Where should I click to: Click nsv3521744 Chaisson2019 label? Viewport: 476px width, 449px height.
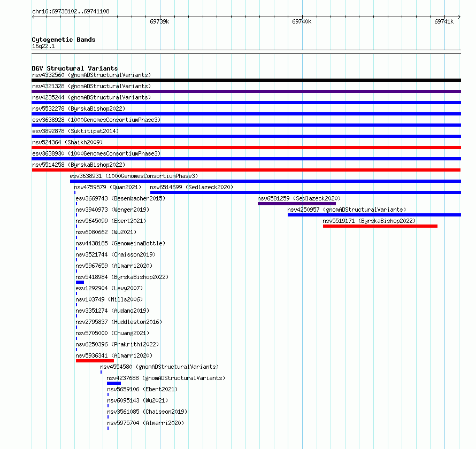click(x=116, y=254)
